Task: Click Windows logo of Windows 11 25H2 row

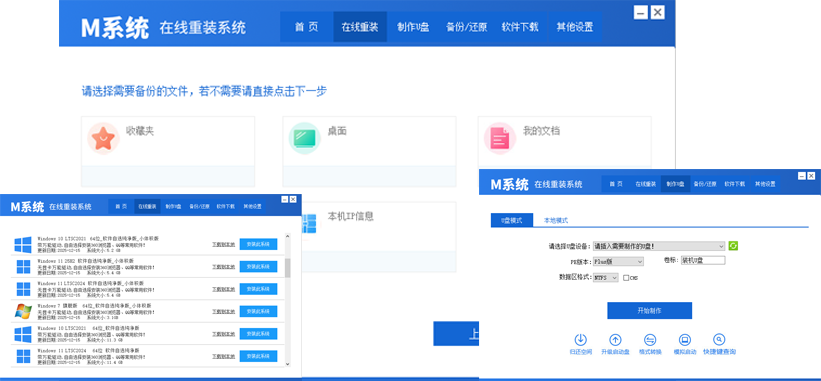Action: [23, 267]
